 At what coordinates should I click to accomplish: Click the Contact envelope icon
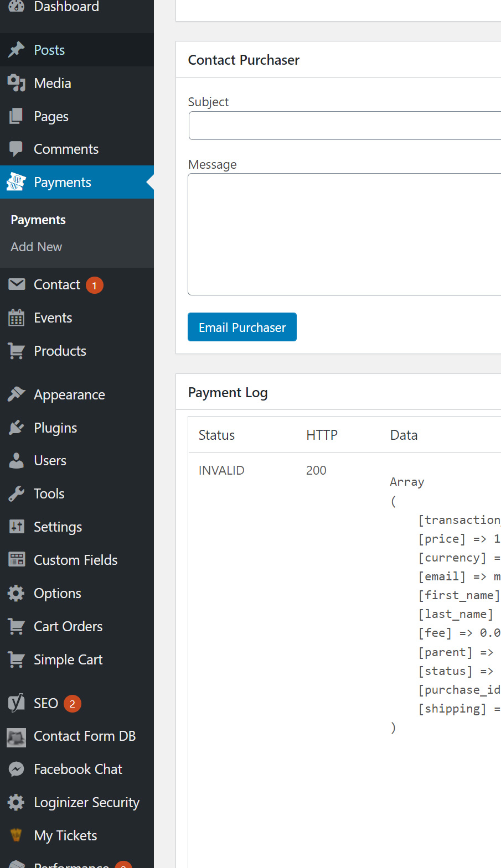click(x=16, y=284)
